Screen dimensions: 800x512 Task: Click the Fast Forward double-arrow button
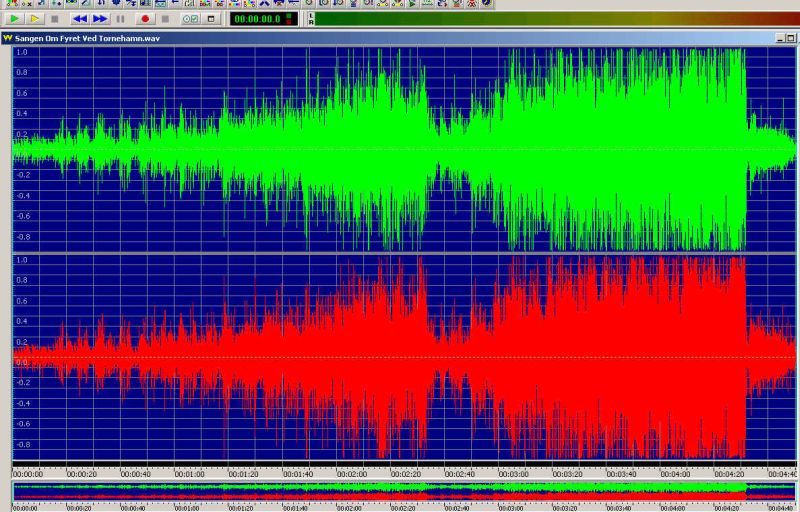[x=100, y=18]
